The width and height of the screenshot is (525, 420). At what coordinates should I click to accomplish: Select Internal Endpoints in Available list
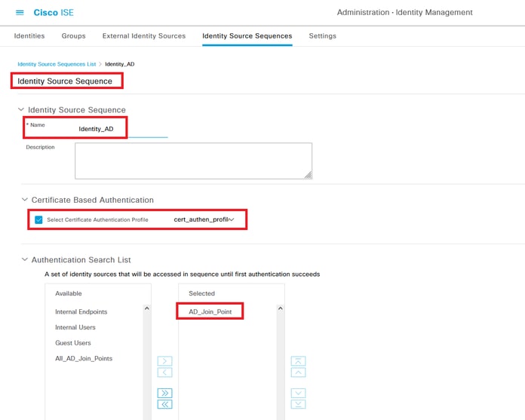(81, 311)
